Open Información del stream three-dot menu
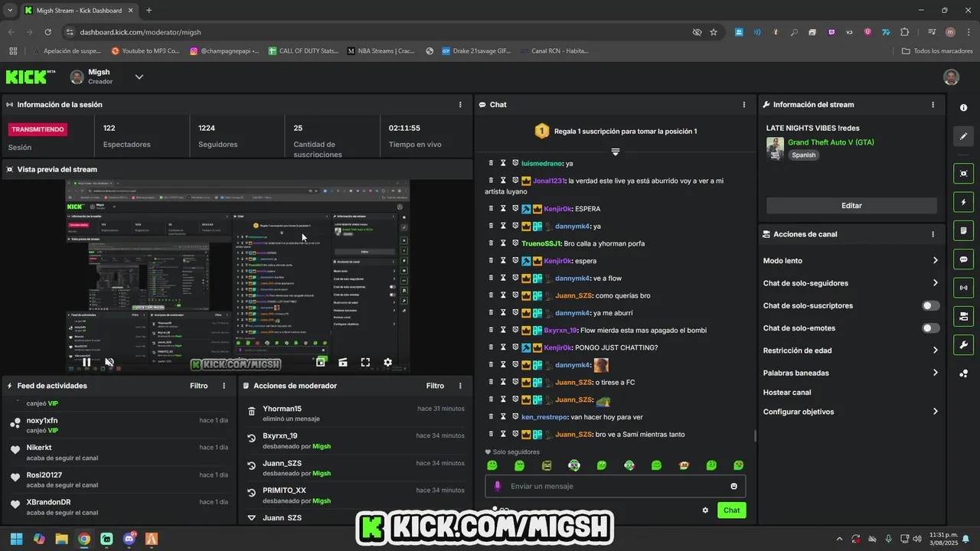Viewport: 980px width, 551px height. pos(933,105)
